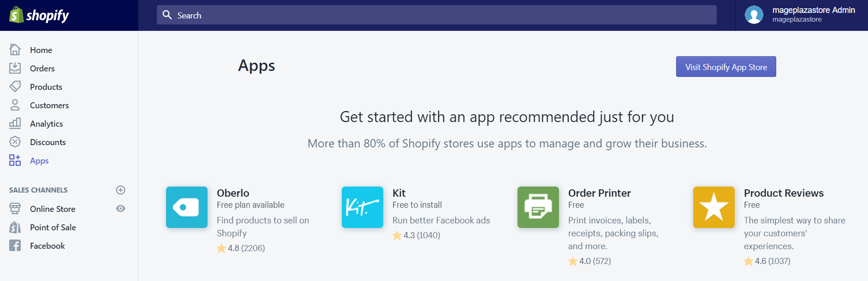Open the Home icon in sidebar
This screenshot has height=281, width=868.
[15, 49]
